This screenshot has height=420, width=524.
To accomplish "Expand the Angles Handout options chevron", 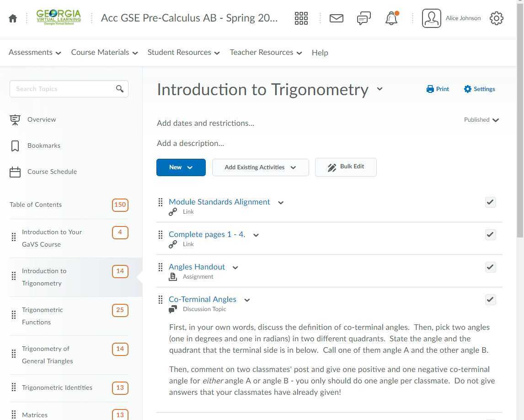I will [235, 268].
